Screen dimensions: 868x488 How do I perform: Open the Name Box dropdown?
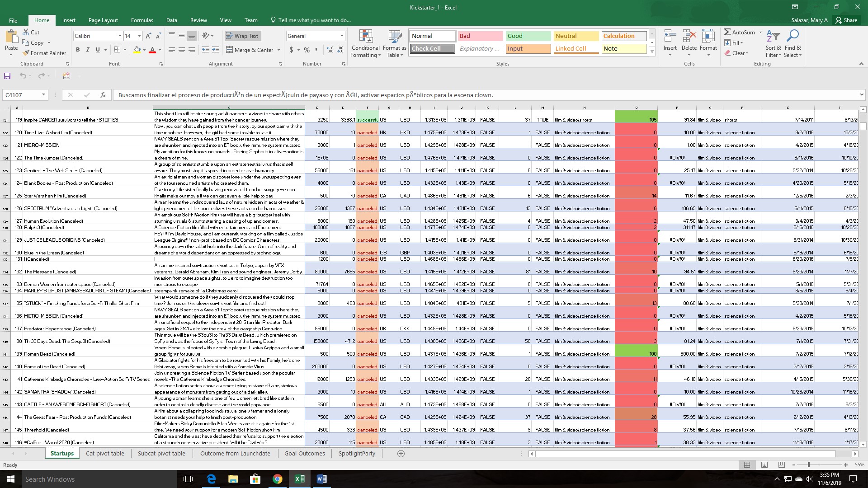click(x=43, y=95)
